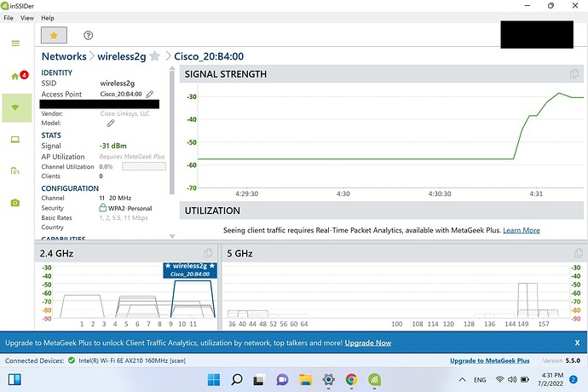Click the green connected check icon

(72, 360)
